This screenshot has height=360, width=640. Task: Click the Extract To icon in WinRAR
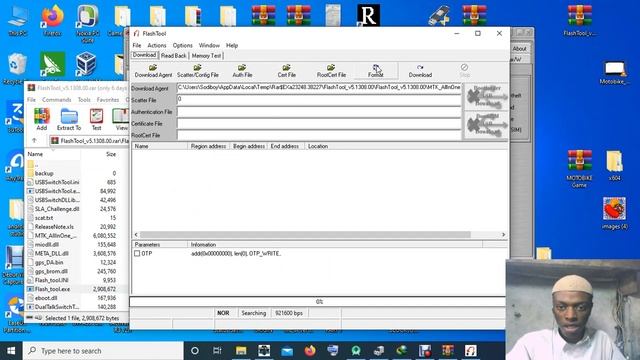(69, 119)
